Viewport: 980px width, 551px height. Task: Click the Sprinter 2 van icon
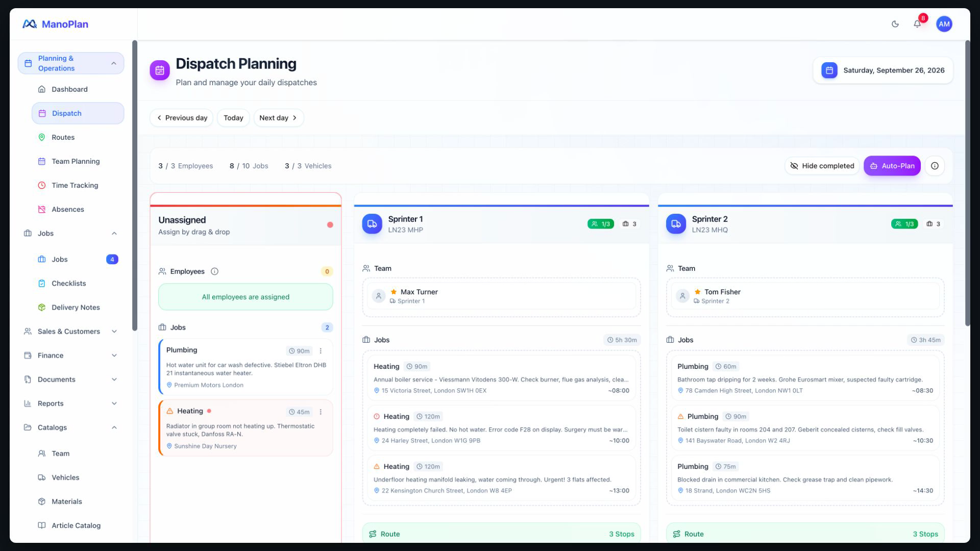click(676, 224)
